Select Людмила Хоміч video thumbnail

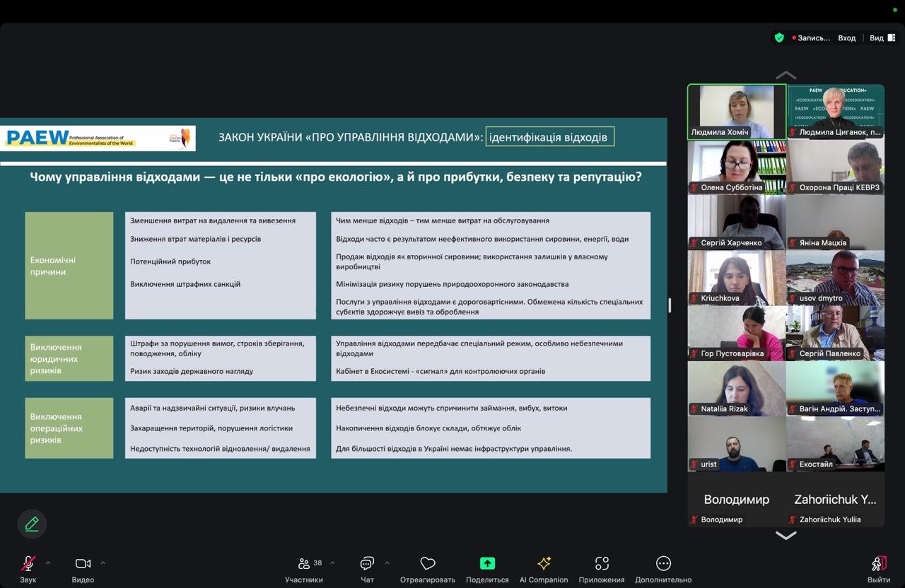(737, 112)
